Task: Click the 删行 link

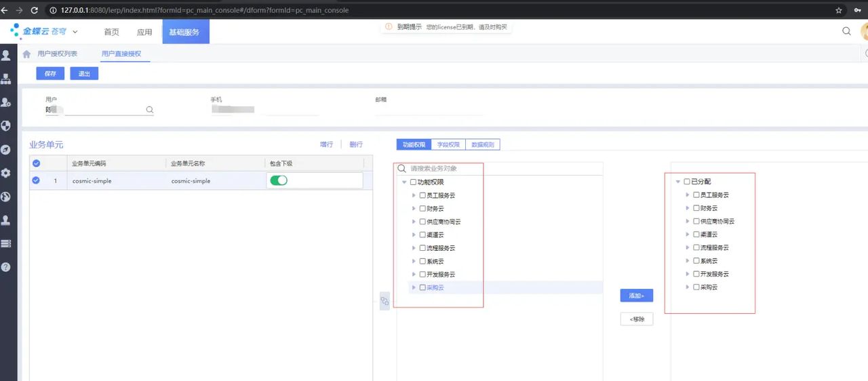Action: [x=356, y=144]
